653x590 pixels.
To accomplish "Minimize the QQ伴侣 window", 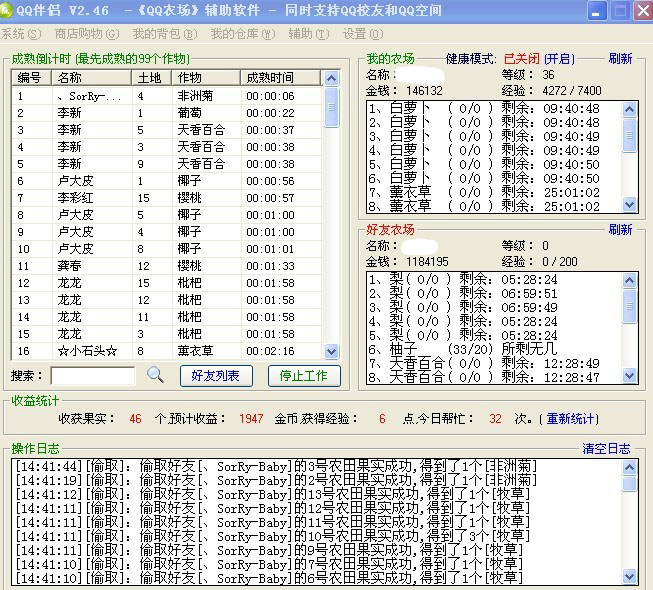I will pyautogui.click(x=596, y=11).
